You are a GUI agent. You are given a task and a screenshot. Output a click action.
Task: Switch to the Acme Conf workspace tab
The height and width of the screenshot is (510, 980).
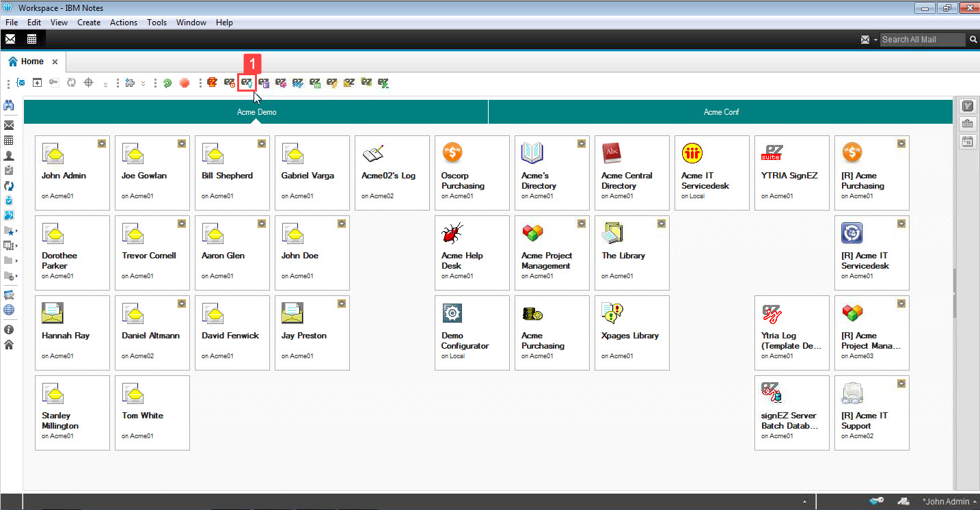point(720,111)
